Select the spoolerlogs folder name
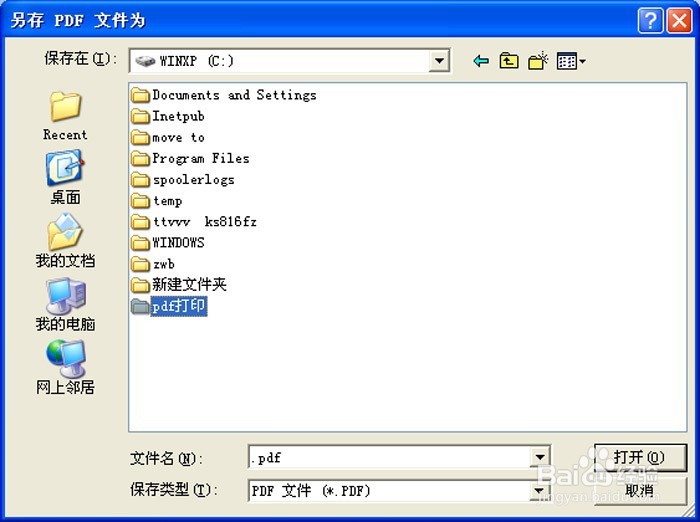The height and width of the screenshot is (522, 700). pyautogui.click(x=193, y=180)
